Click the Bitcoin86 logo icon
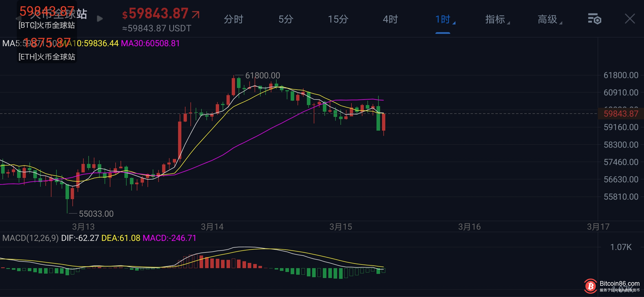Screen dimensions: 644x297 tap(590, 286)
